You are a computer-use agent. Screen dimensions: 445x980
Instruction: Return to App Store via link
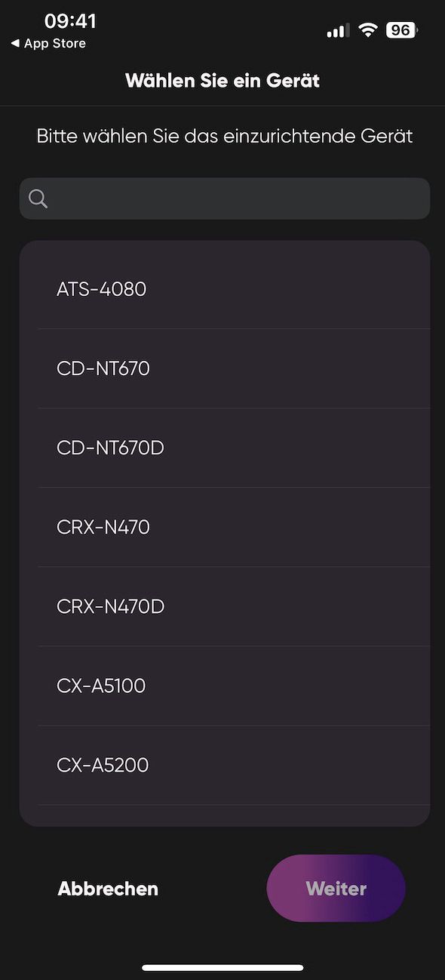coord(48,44)
